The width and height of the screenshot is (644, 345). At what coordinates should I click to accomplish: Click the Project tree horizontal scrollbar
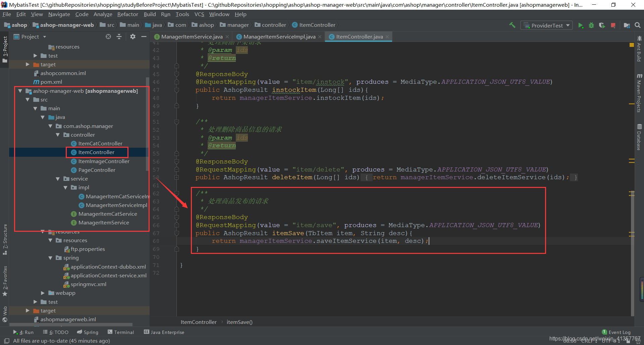coord(71,325)
